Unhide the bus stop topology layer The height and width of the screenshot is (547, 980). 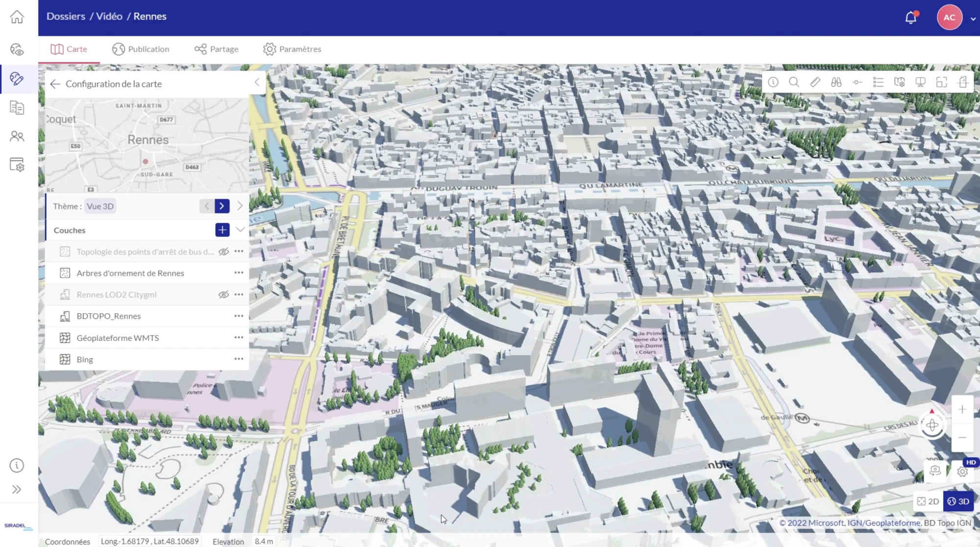click(223, 251)
